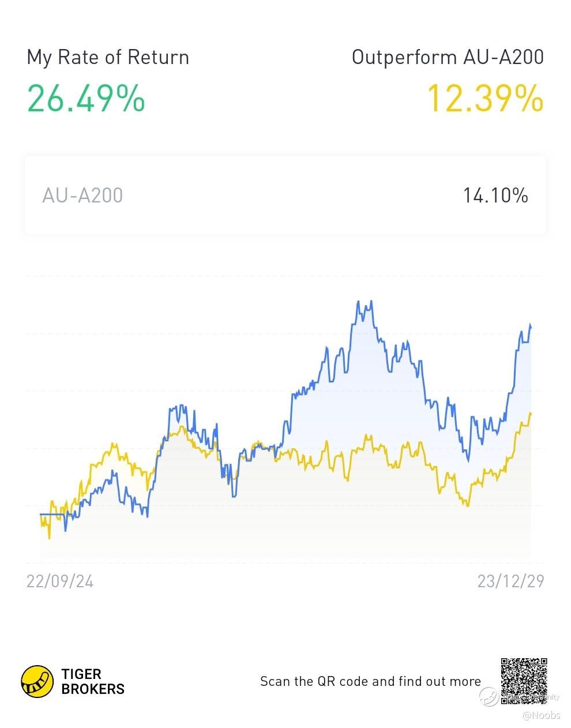
Task: Click the TIGER BROKERS brand text
Action: click(x=92, y=681)
